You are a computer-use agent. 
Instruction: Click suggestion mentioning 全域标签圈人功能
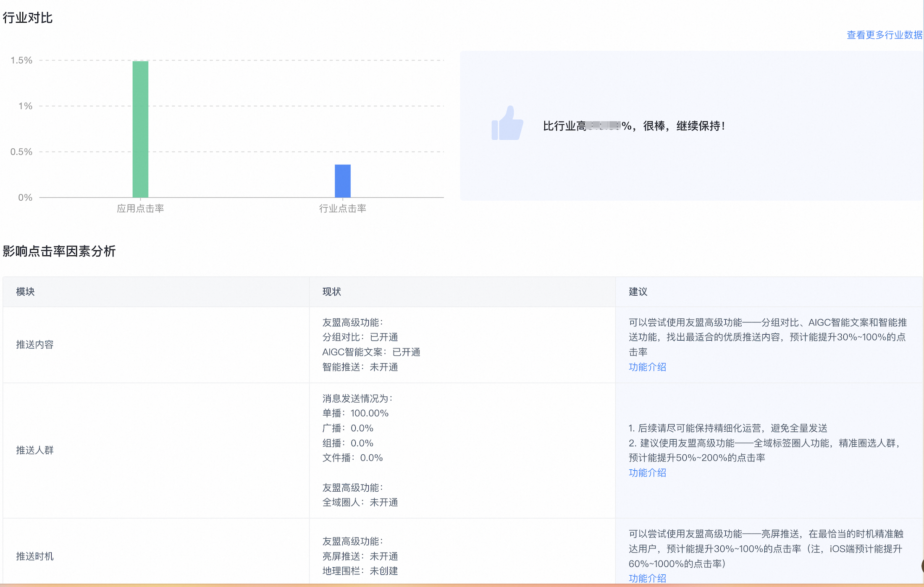point(765,451)
